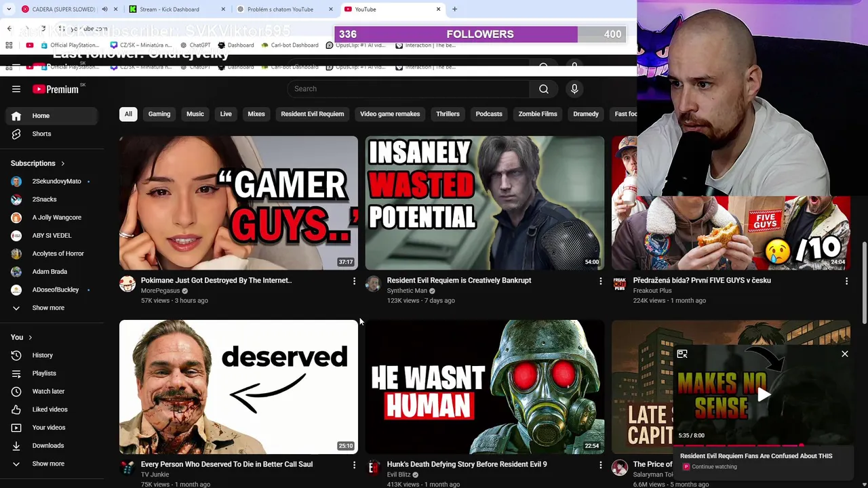Image resolution: width=868 pixels, height=488 pixels.
Task: Open options menu for Resident Evil Requiem video
Action: pos(600,281)
